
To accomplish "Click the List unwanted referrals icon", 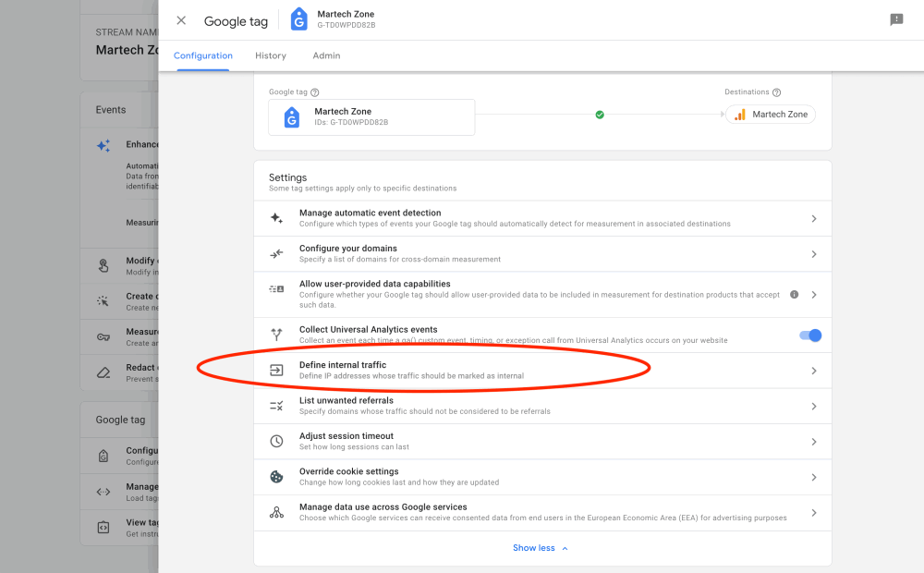I will pyautogui.click(x=276, y=406).
